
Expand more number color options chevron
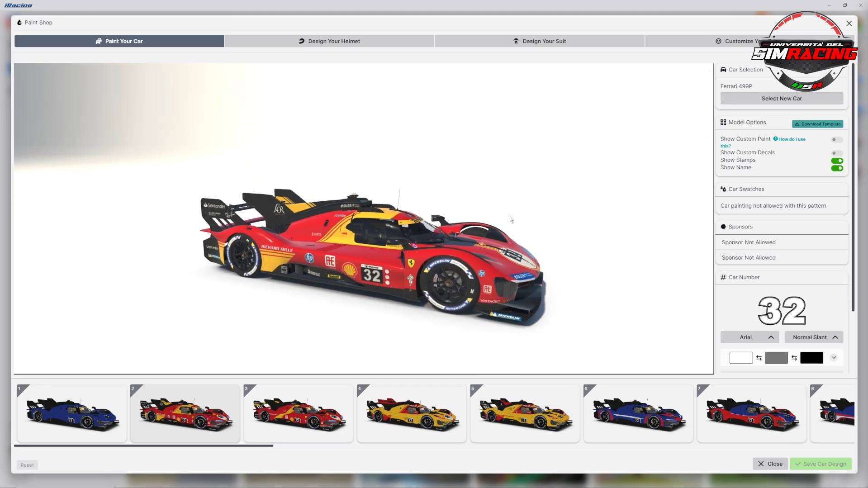[833, 358]
